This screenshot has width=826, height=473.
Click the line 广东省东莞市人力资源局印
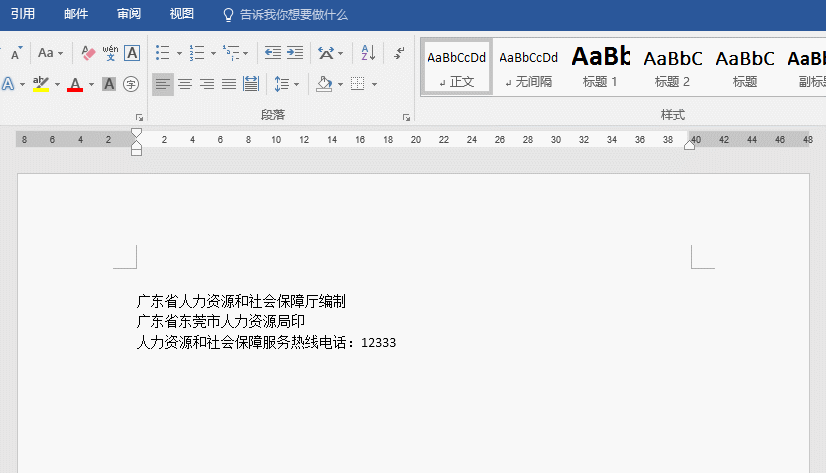click(x=221, y=321)
